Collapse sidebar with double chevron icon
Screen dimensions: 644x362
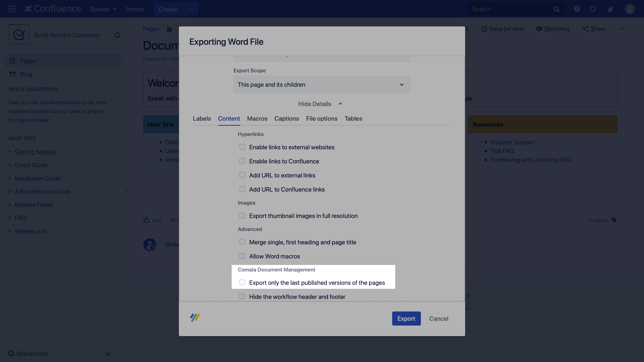click(108, 354)
